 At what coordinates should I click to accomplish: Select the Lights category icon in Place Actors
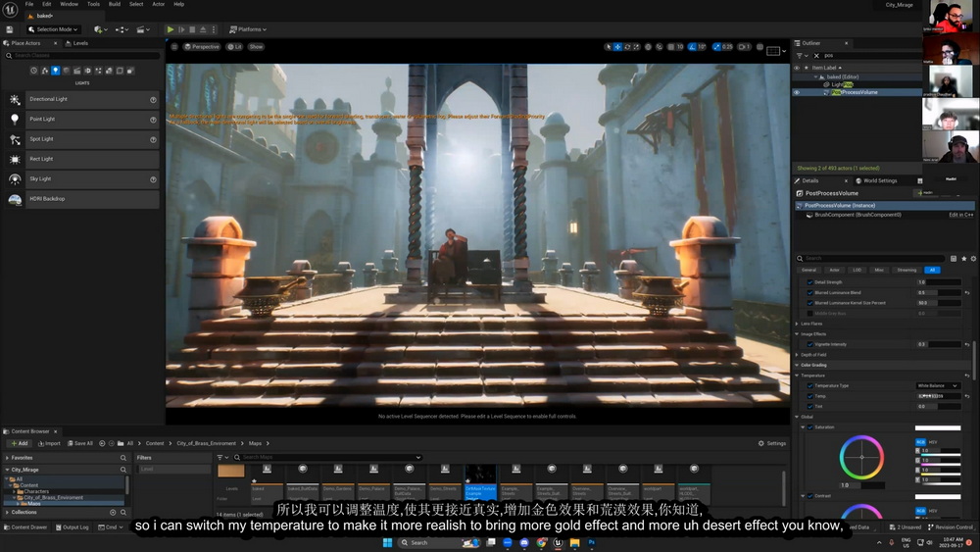[56, 71]
